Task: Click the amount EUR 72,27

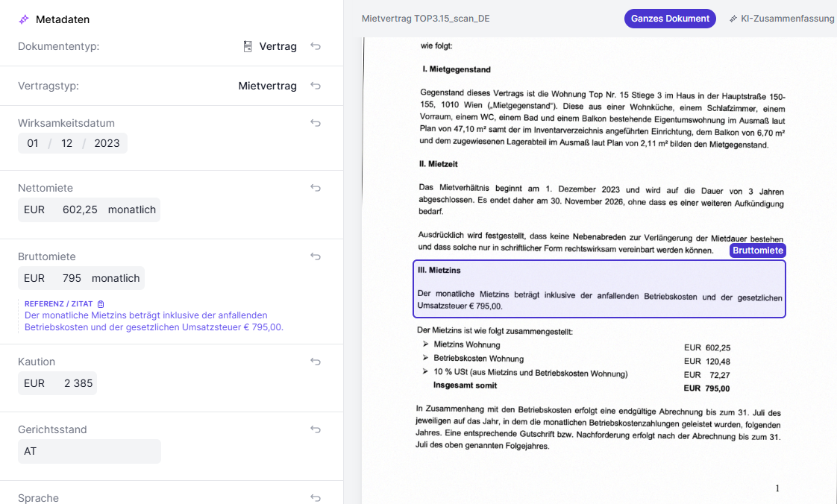Action: pos(706,375)
